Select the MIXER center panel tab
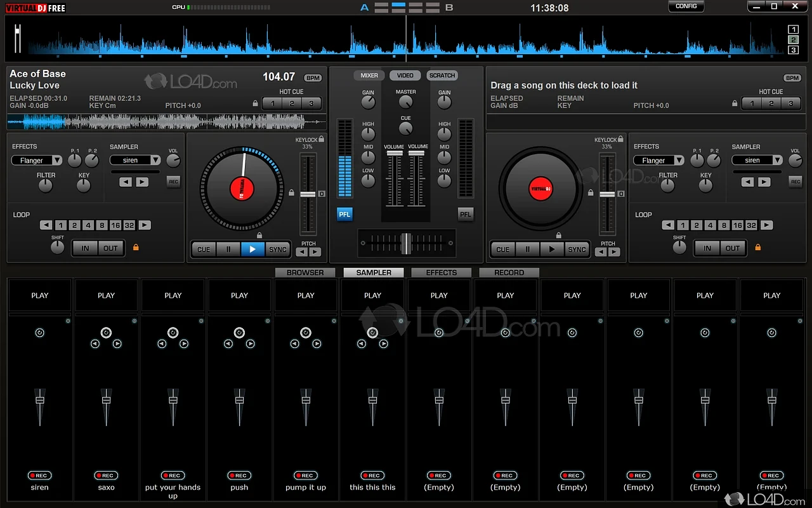The width and height of the screenshot is (812, 508). click(369, 76)
